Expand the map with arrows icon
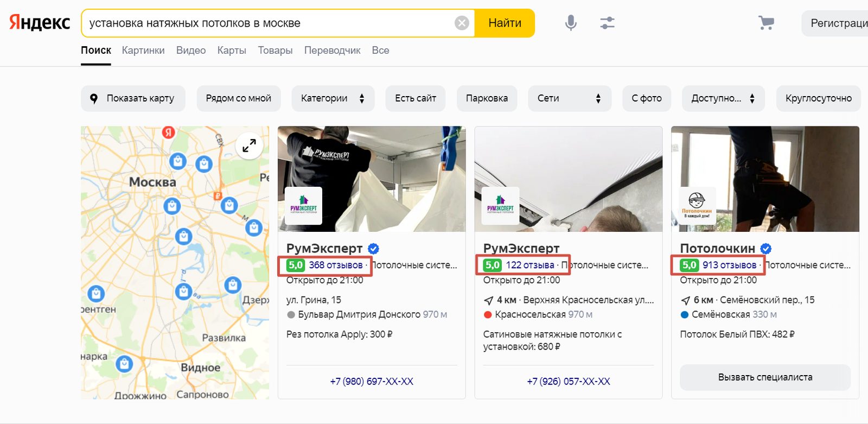This screenshot has height=424, width=868. click(x=249, y=145)
